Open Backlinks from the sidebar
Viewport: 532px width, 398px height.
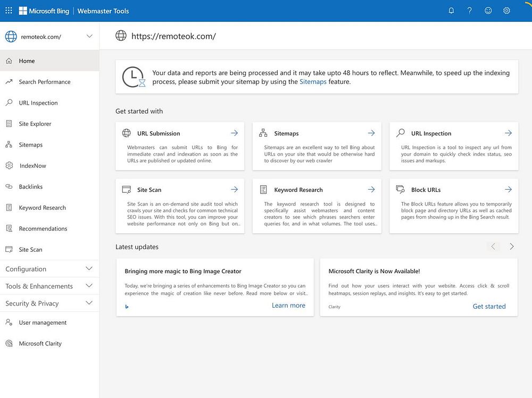point(49,187)
